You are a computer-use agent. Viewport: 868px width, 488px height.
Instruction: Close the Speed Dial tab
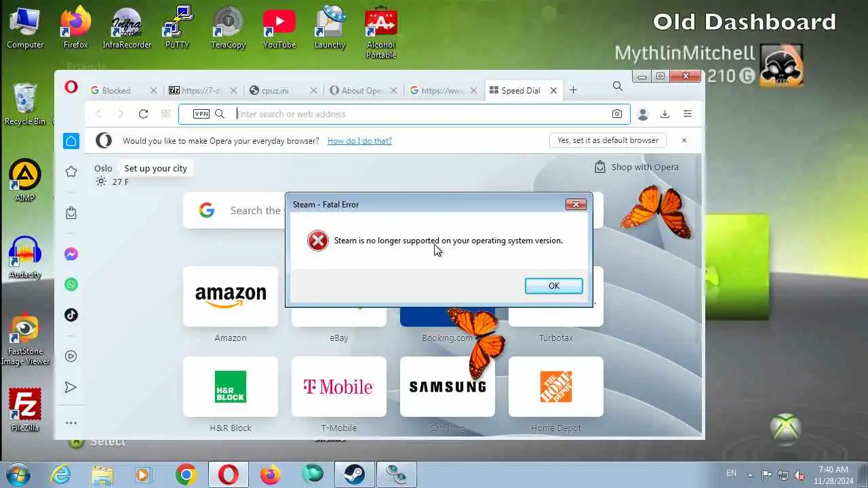pyautogui.click(x=553, y=90)
